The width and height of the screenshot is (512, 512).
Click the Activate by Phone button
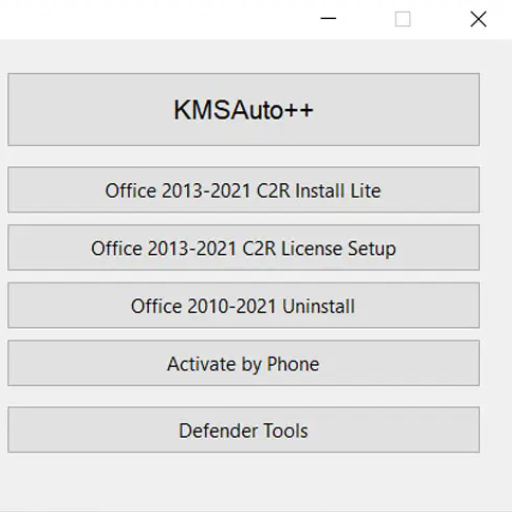(244, 363)
